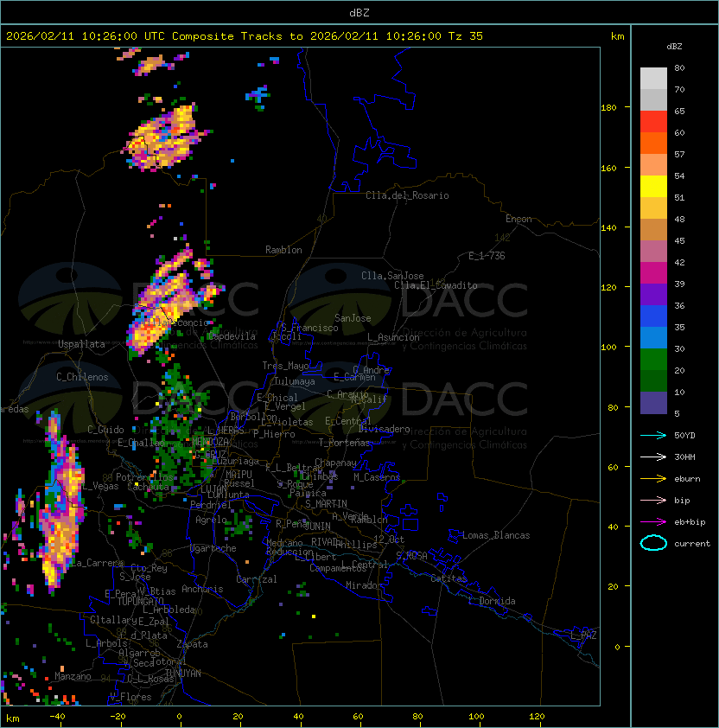Click the 140 km tick label
Viewport: 719px width, 728px height.
[x=608, y=228]
